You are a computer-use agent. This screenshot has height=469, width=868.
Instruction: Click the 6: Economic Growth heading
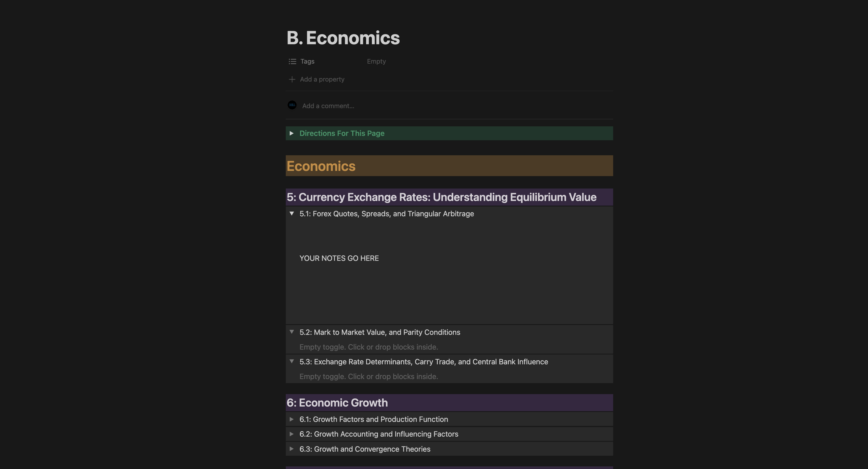point(337,402)
